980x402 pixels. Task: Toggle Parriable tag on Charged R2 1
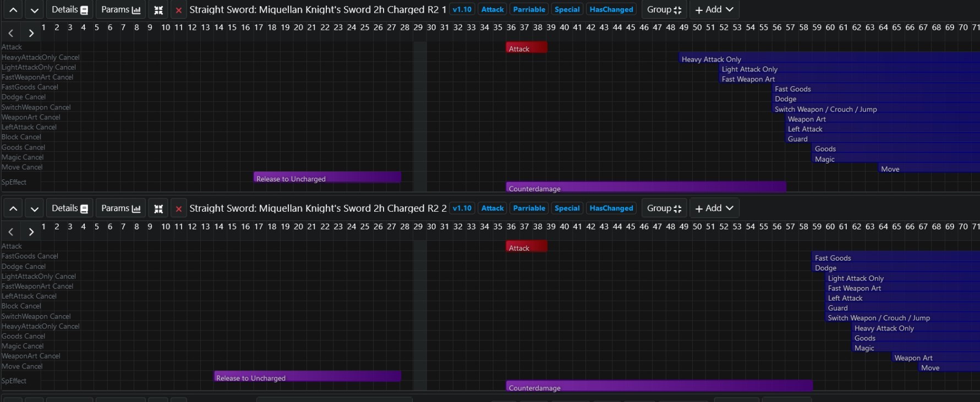[x=529, y=9]
